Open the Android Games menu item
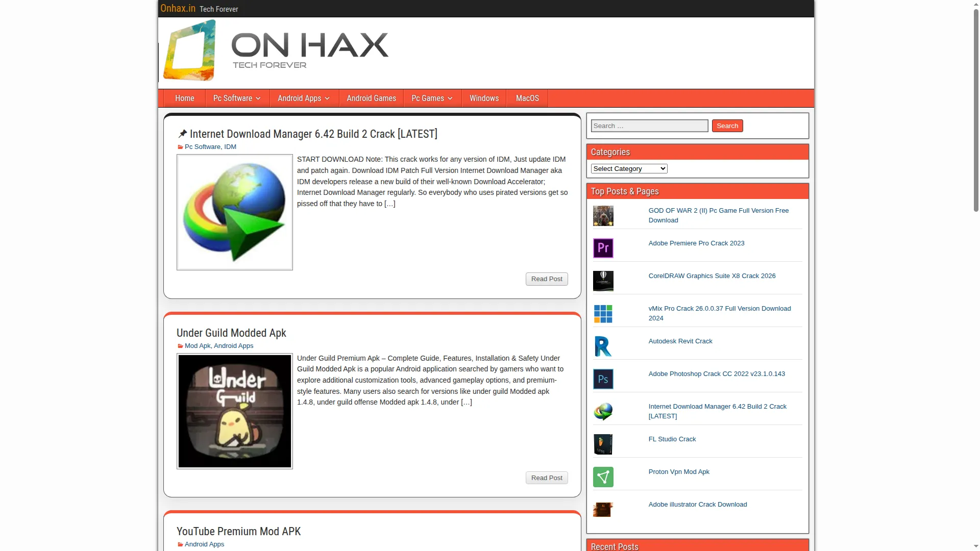 coord(372,98)
